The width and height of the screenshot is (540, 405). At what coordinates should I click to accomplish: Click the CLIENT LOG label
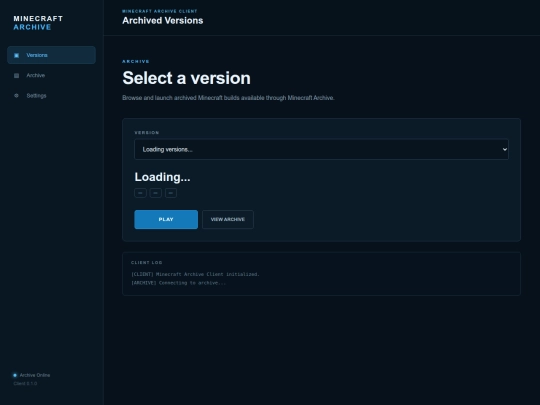pos(146,262)
